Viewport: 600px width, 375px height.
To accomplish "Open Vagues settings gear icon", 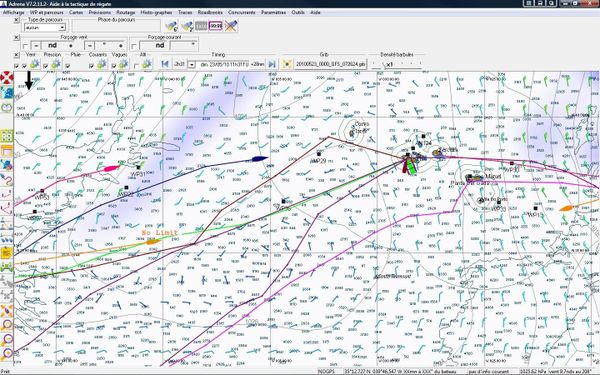I will [x=123, y=64].
